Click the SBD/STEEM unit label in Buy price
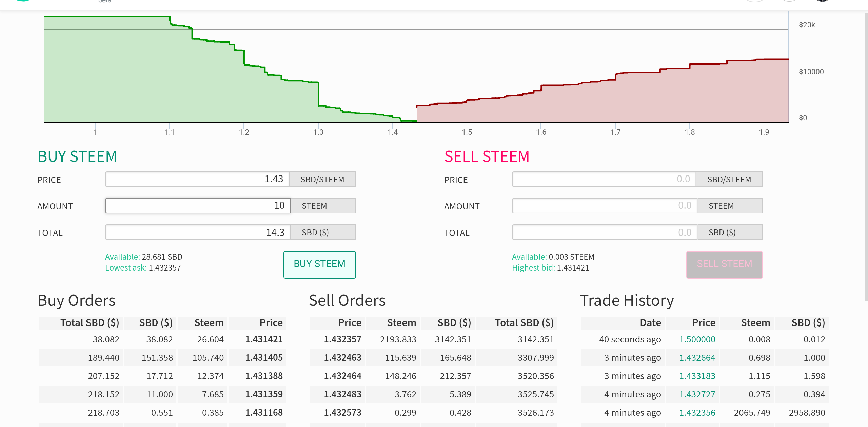This screenshot has height=427, width=868. point(322,180)
